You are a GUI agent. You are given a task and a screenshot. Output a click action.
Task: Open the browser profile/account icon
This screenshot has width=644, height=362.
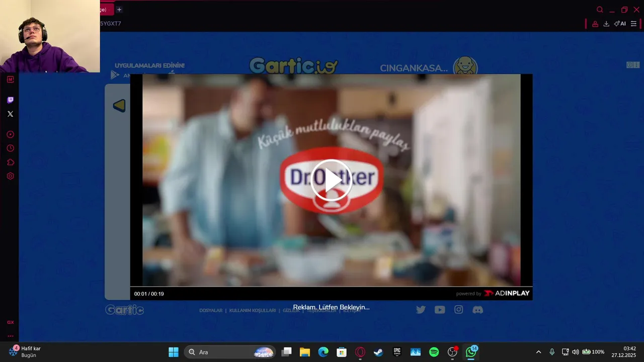595,24
